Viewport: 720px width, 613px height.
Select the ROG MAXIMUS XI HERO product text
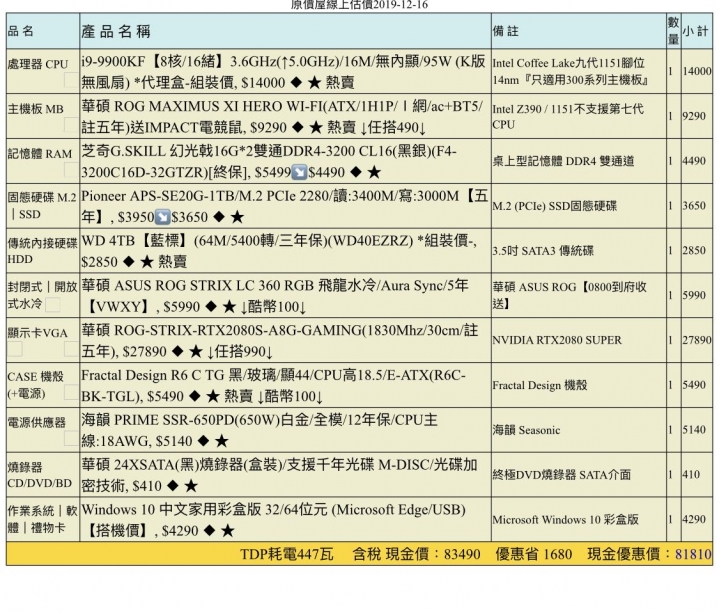(282, 117)
